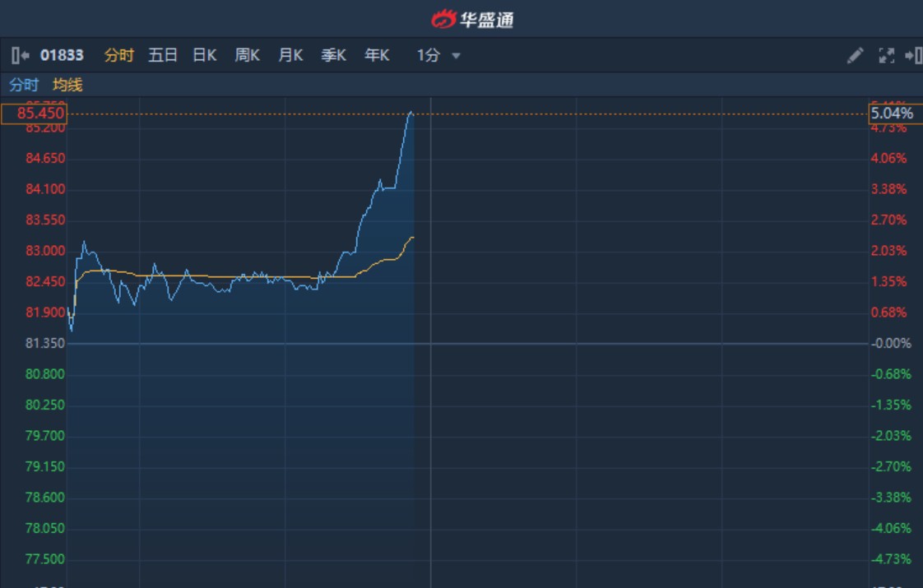Click the -4.73% percentage axis label
The image size is (923, 588).
tap(891, 559)
